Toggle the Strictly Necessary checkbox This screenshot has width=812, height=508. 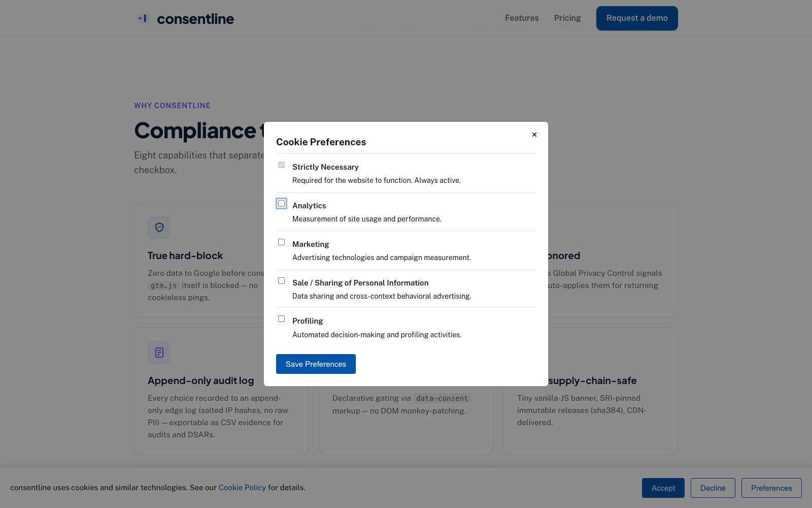coord(281,165)
